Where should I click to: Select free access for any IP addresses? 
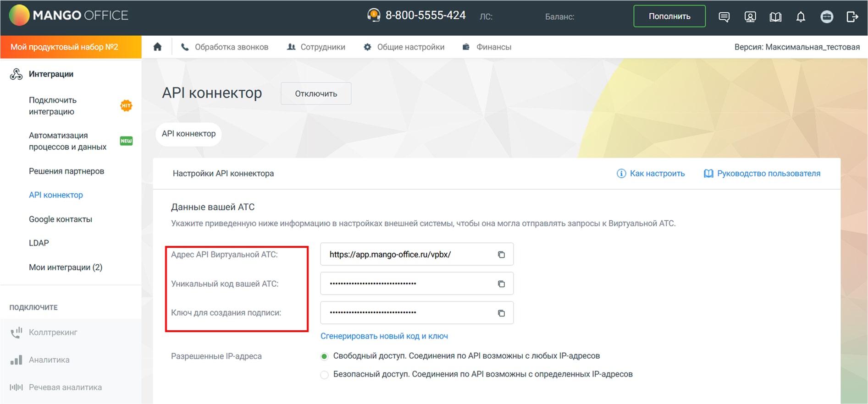pos(325,356)
